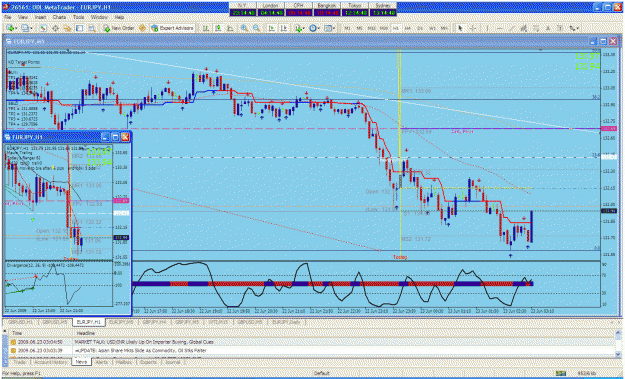Open the Window menu
625x379 pixels.
[x=99, y=18]
